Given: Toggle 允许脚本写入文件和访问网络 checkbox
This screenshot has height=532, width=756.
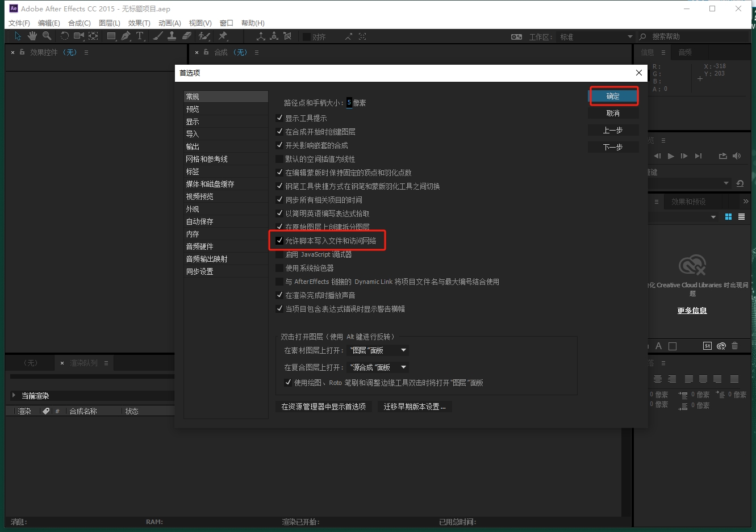Looking at the screenshot, I should [279, 241].
